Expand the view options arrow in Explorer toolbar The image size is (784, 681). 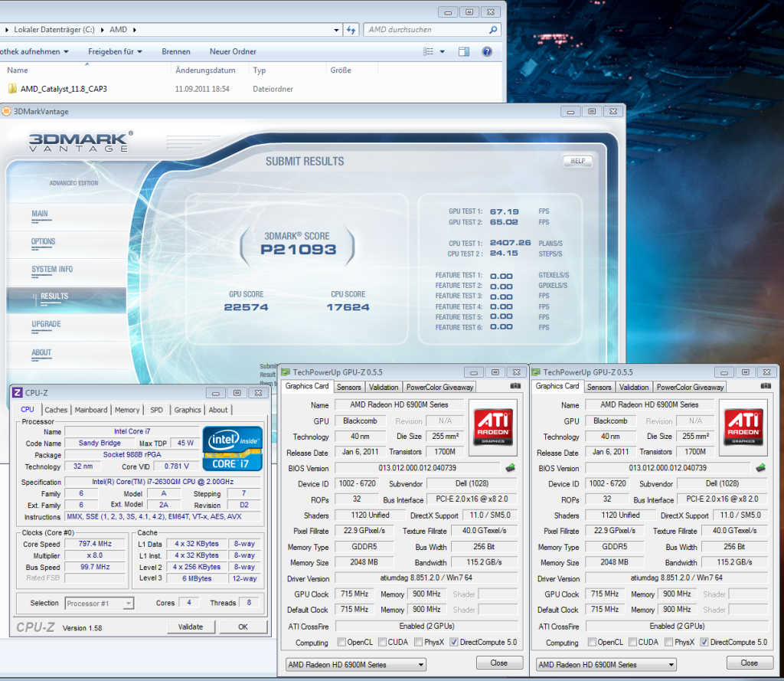[443, 51]
